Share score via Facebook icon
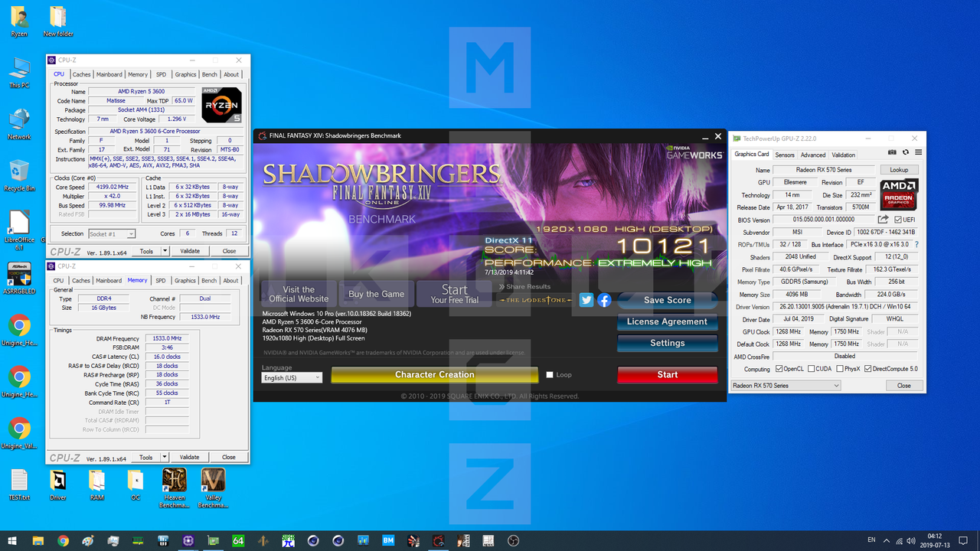 pos(604,300)
